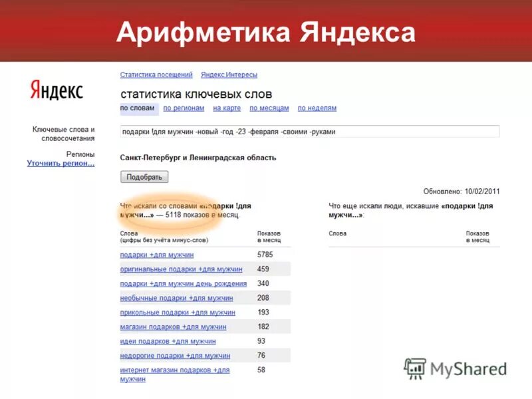Open the недорогие подарки +для мужчин link

pos(175,356)
